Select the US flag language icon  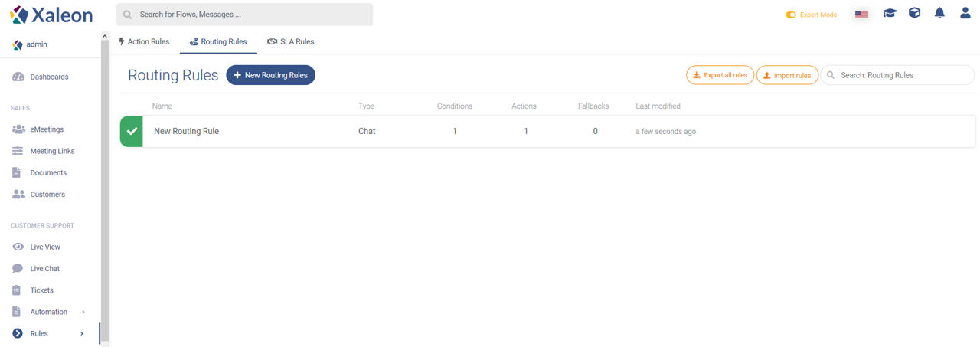click(861, 15)
